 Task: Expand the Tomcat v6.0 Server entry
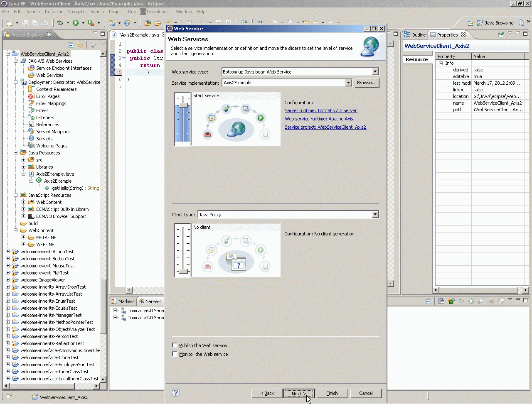pos(115,311)
